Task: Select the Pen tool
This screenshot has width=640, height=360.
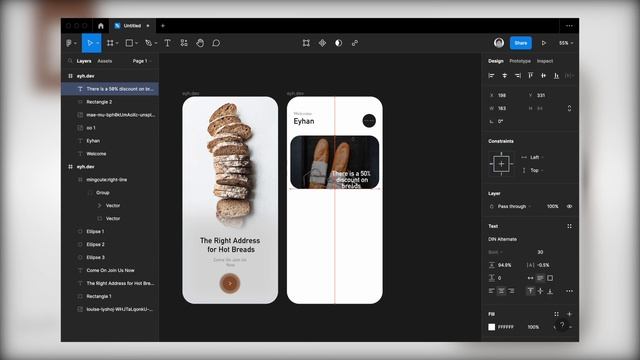Action: pos(149,43)
